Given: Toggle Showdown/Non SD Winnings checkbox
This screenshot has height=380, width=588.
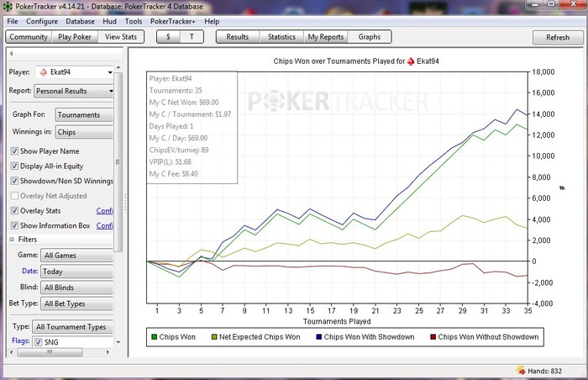Looking at the screenshot, I should [x=14, y=181].
